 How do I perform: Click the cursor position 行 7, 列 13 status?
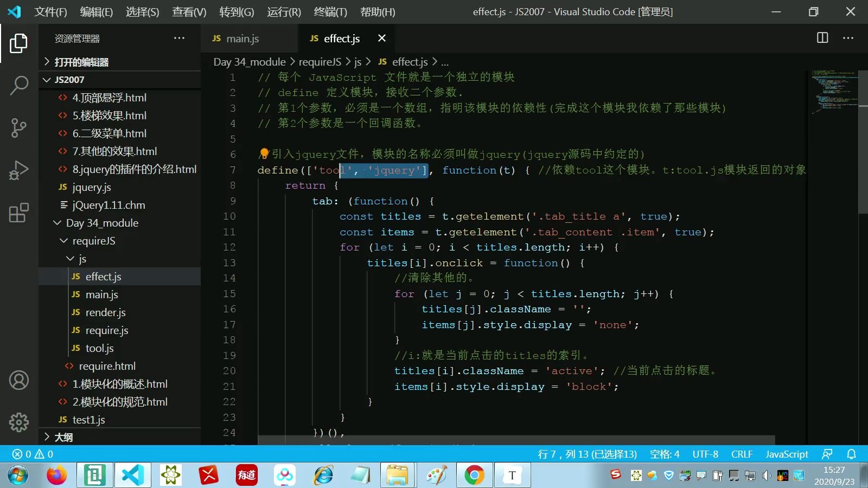pyautogui.click(x=588, y=454)
